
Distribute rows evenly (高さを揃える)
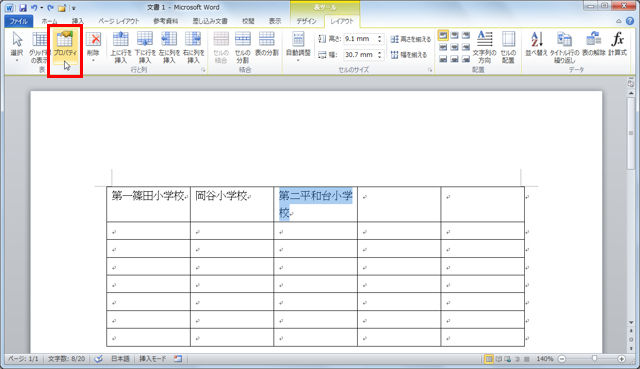point(410,39)
